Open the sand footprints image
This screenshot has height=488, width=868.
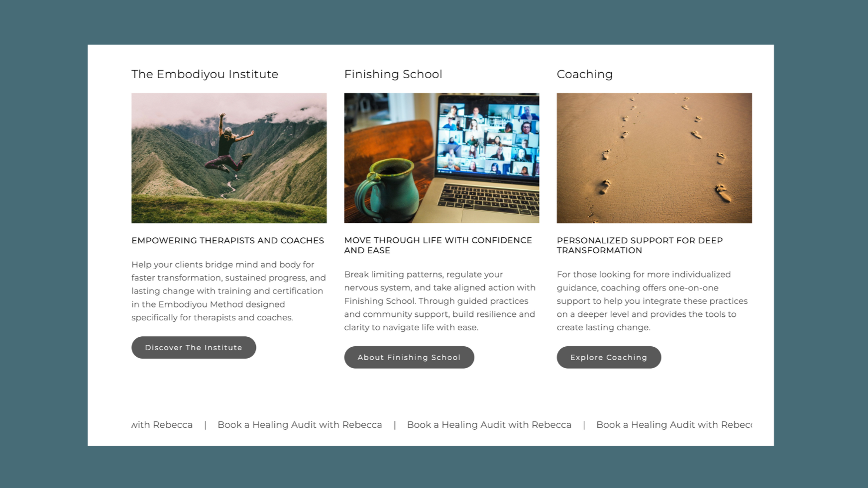(x=654, y=158)
